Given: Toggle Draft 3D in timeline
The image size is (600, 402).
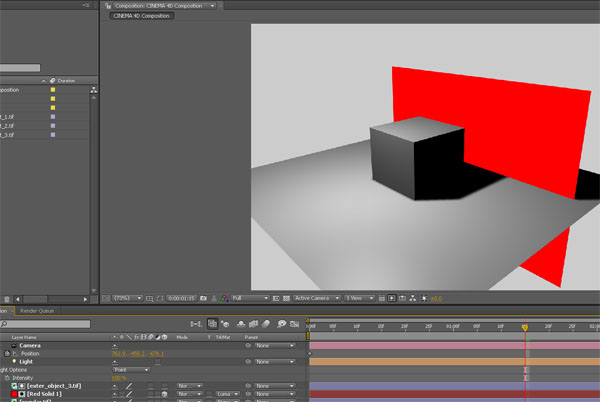Looking at the screenshot, I should click(225, 324).
